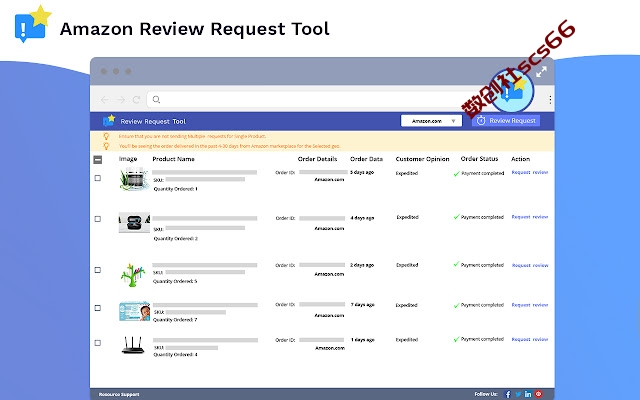640x400 pixels.
Task: Click the Review Request Tool logo in header
Action: click(x=109, y=120)
